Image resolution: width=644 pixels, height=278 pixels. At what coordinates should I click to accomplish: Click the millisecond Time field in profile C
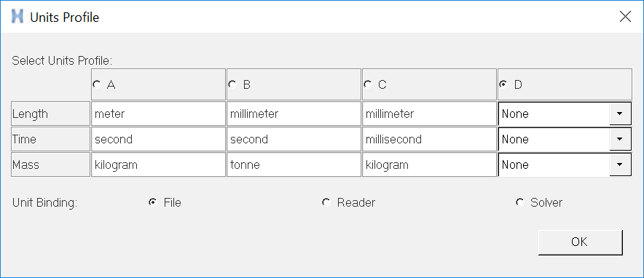[x=429, y=139]
